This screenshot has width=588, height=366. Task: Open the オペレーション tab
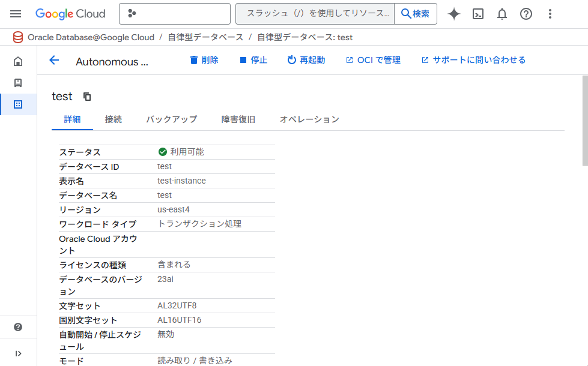click(x=309, y=119)
